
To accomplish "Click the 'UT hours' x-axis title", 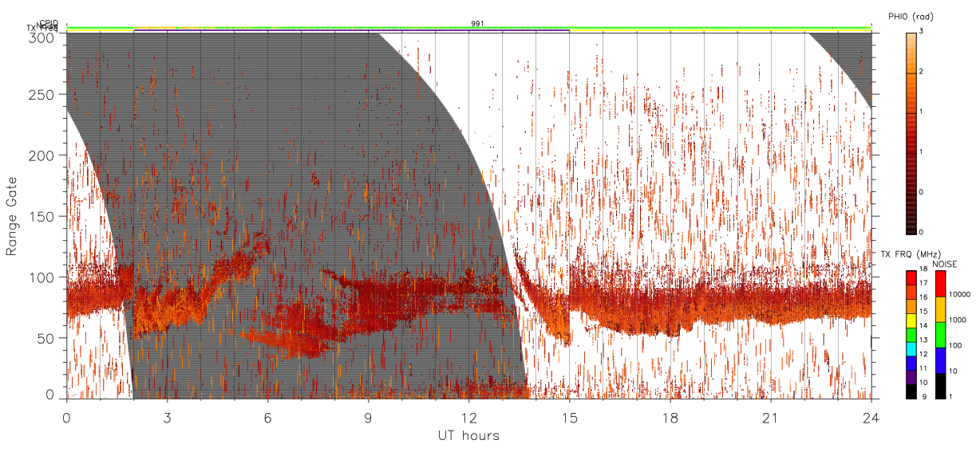I will [468, 435].
